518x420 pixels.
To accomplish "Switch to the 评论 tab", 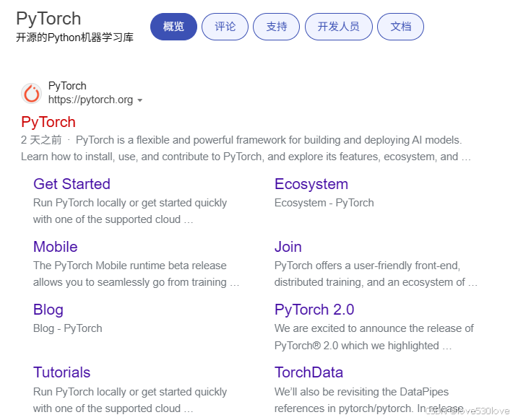I will [225, 27].
